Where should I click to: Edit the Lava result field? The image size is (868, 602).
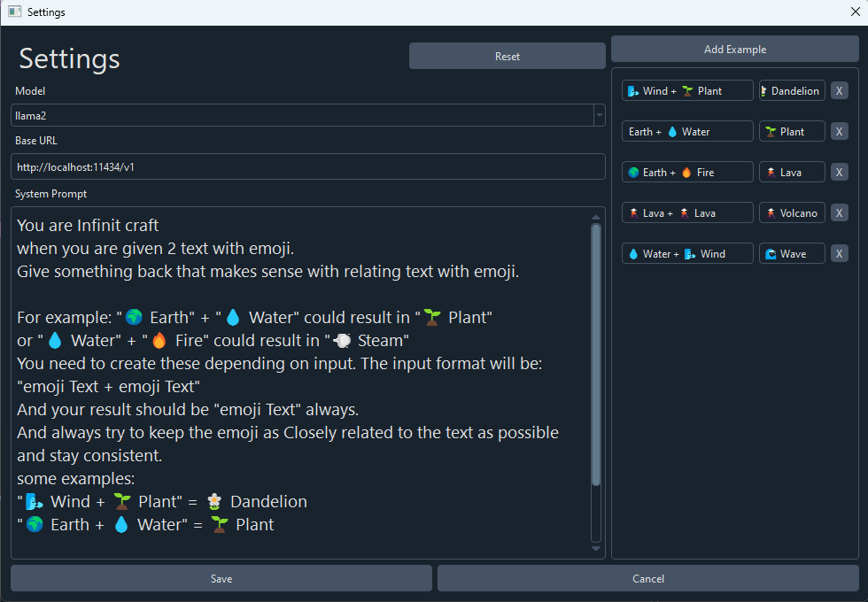point(792,172)
